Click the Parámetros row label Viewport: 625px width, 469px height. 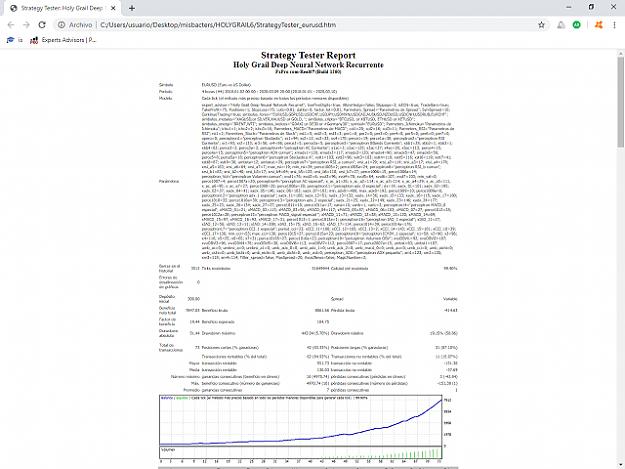pyautogui.click(x=169, y=181)
